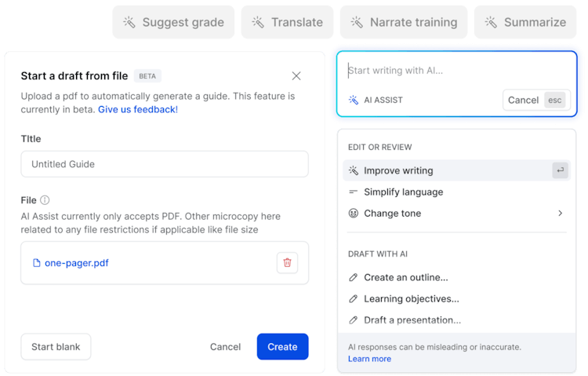Screen dimensions: 588x376
Task: Click the Summarize button
Action: 525,22
